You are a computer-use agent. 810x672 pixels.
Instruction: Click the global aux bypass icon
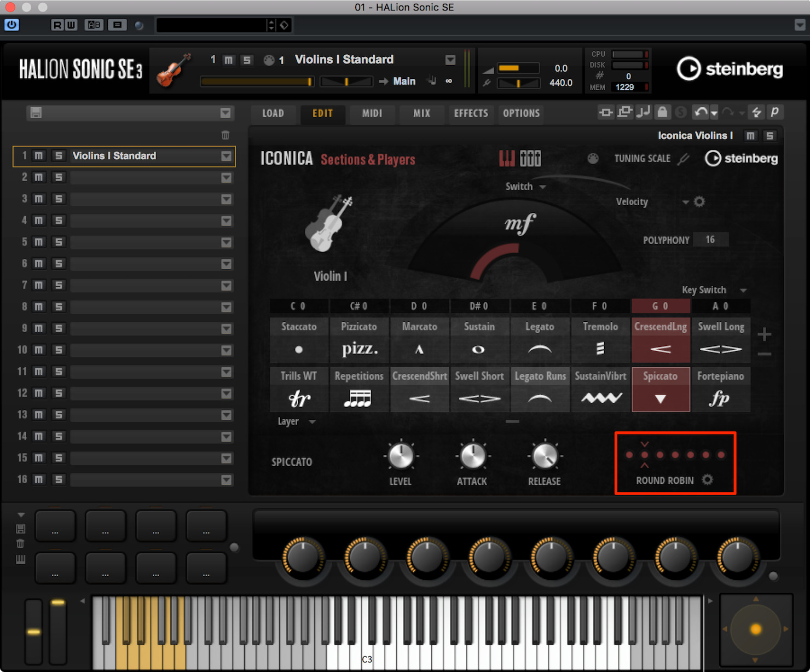tap(624, 112)
